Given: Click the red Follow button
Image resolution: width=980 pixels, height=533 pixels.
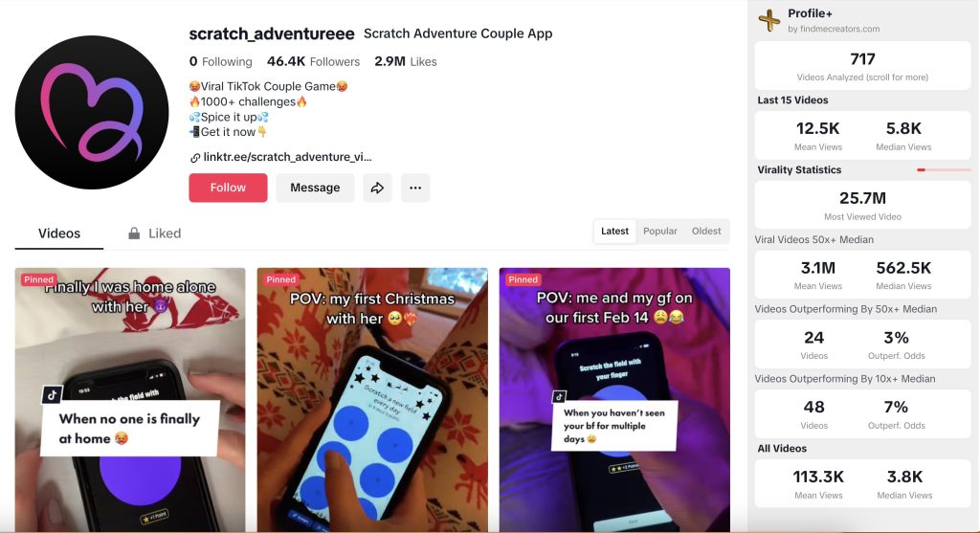Looking at the screenshot, I should (x=228, y=188).
